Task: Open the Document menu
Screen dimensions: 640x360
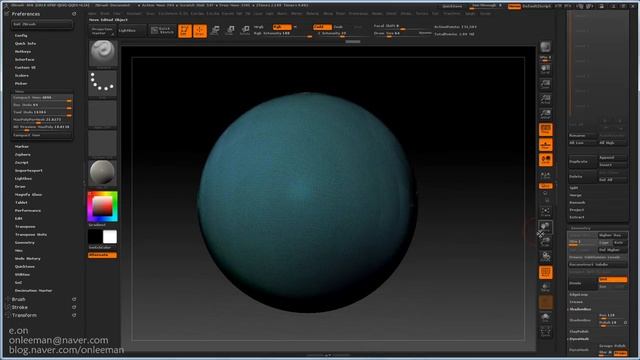Action: (134, 13)
